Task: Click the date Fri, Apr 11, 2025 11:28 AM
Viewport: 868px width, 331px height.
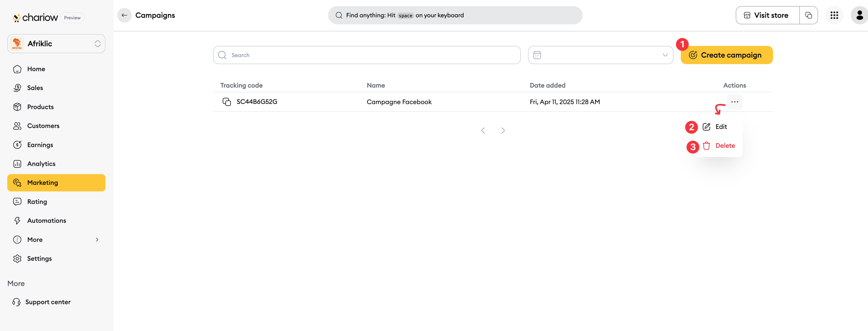Action: coord(565,102)
